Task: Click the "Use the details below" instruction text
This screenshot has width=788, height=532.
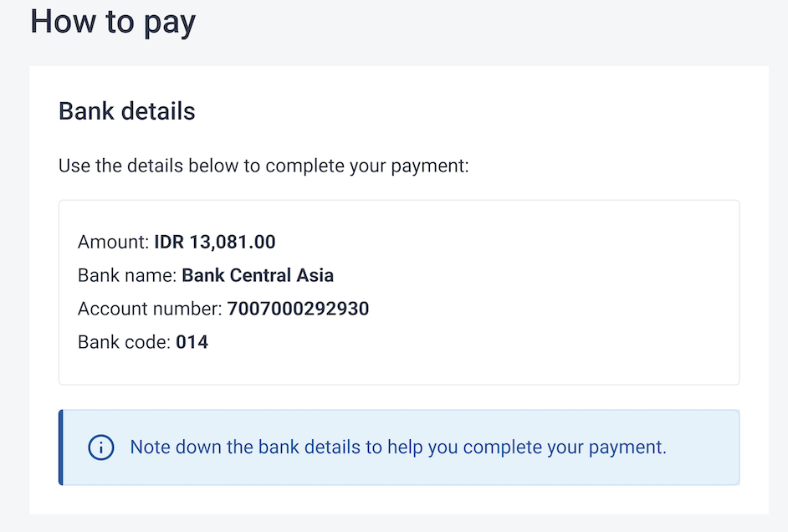Action: click(x=264, y=166)
